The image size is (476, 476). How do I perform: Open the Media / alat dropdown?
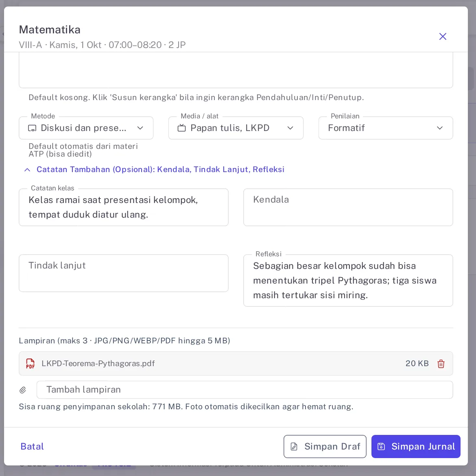pyautogui.click(x=236, y=128)
